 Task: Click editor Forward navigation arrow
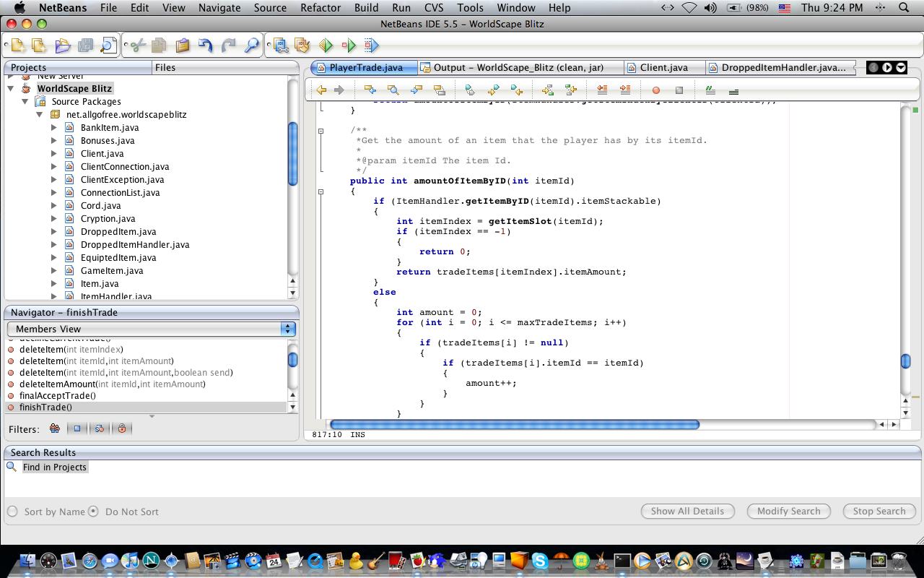[x=339, y=90]
